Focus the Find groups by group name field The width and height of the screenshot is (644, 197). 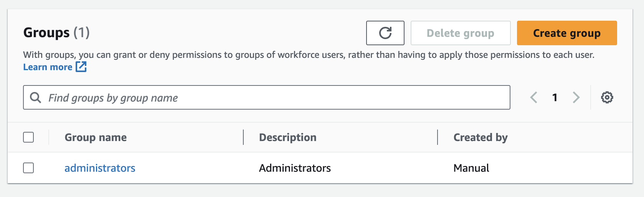276,98
